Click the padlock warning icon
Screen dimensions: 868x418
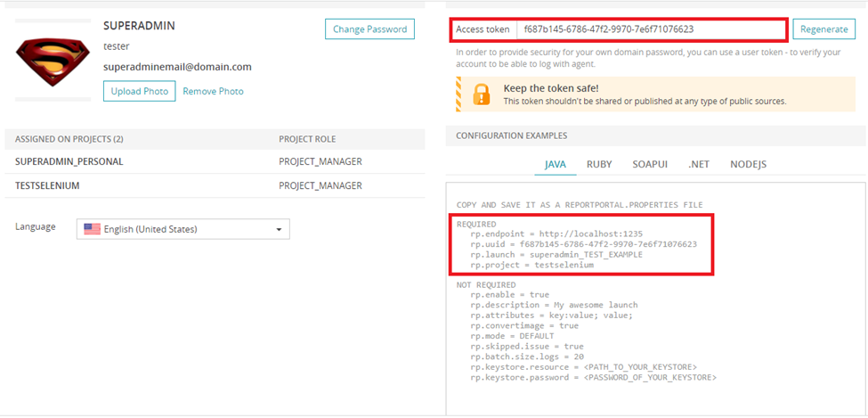481,94
